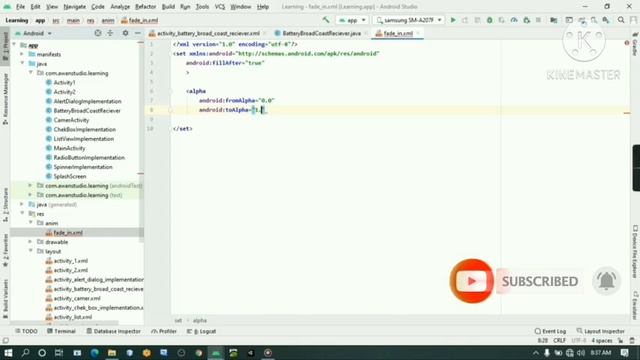Open the Logcat tool window
640x360 pixels.
click(x=201, y=331)
